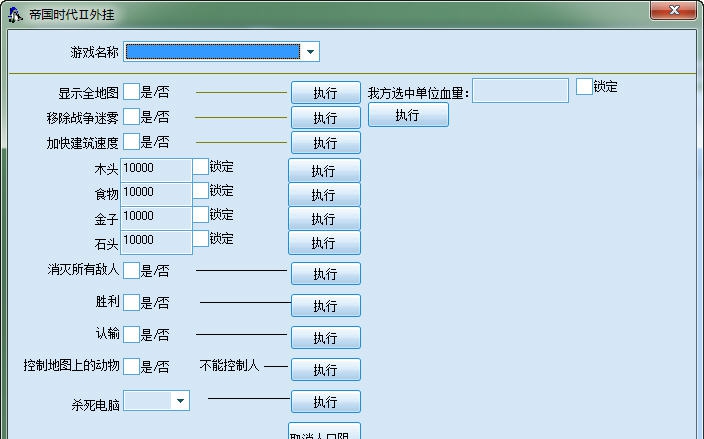This screenshot has width=704, height=439.
Task: Focus the 食物 value field
Action: click(156, 194)
